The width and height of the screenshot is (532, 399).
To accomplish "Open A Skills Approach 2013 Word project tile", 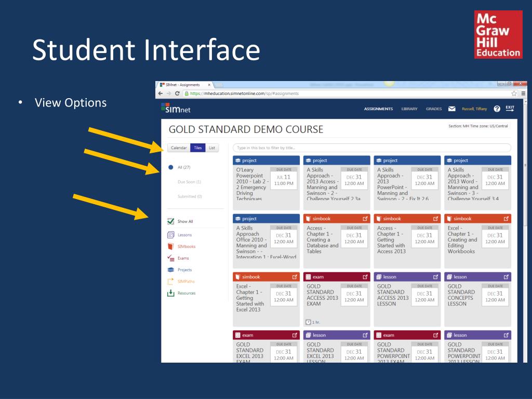I will click(478, 182).
